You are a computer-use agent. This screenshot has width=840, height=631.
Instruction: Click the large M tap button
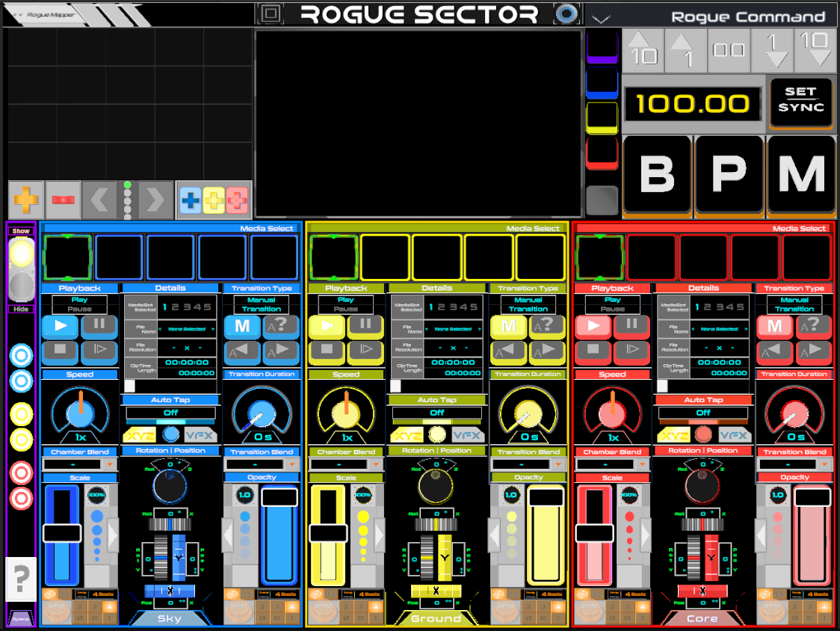pyautogui.click(x=801, y=175)
